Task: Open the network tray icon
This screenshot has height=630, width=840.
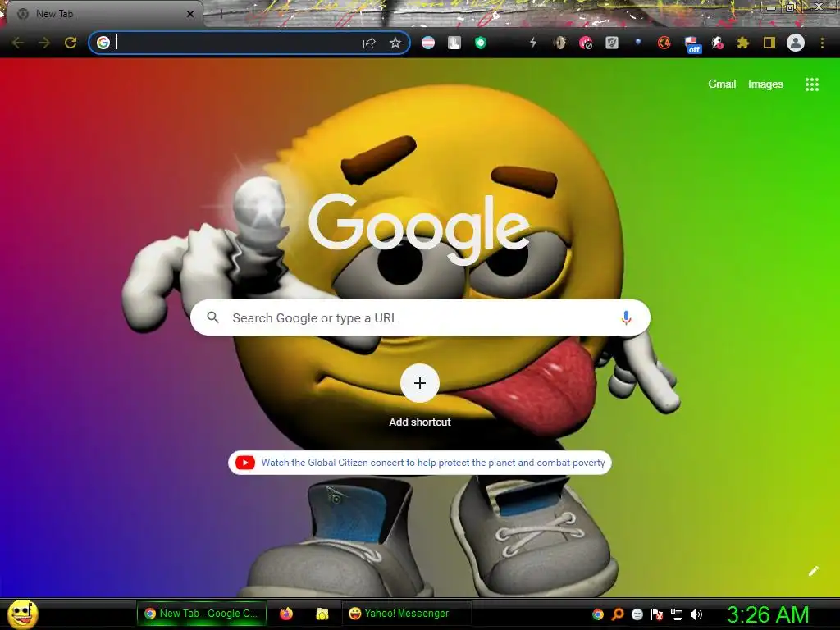Action: tap(677, 614)
